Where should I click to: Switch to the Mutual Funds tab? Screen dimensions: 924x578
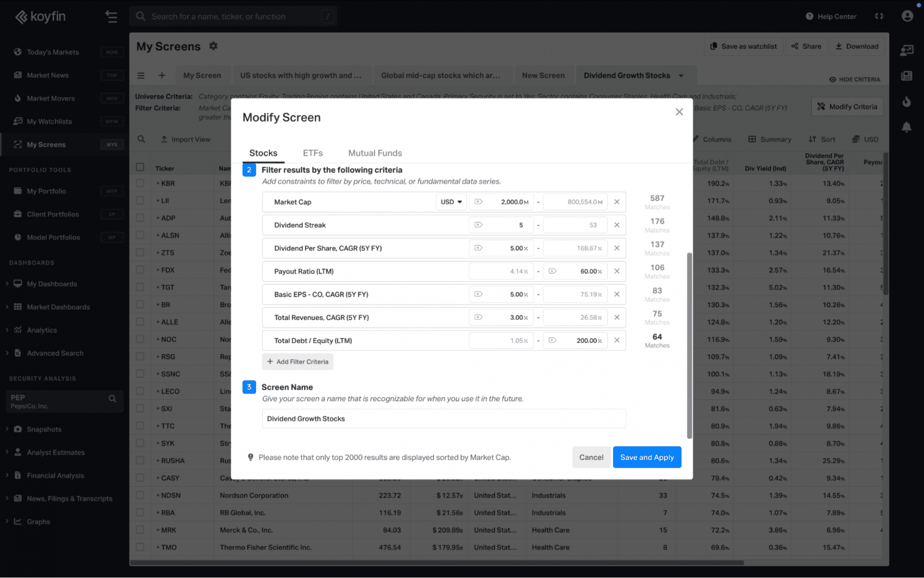pyautogui.click(x=375, y=153)
